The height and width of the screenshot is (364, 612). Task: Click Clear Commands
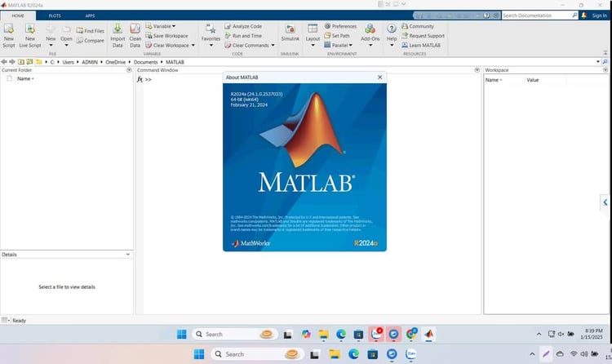(246, 46)
